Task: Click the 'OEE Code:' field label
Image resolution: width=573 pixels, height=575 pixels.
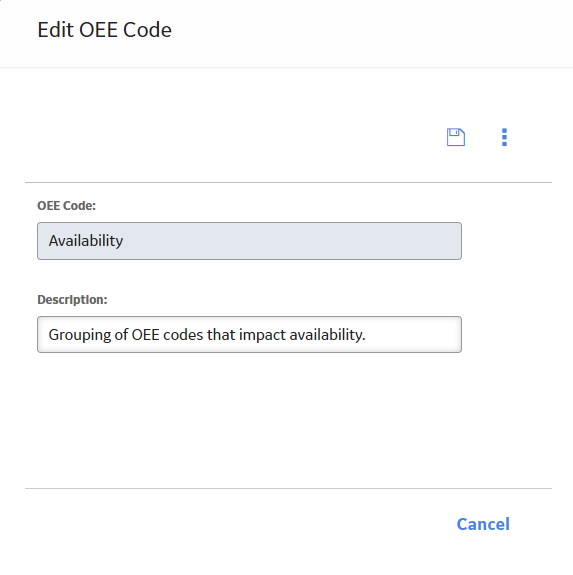Action: point(66,206)
